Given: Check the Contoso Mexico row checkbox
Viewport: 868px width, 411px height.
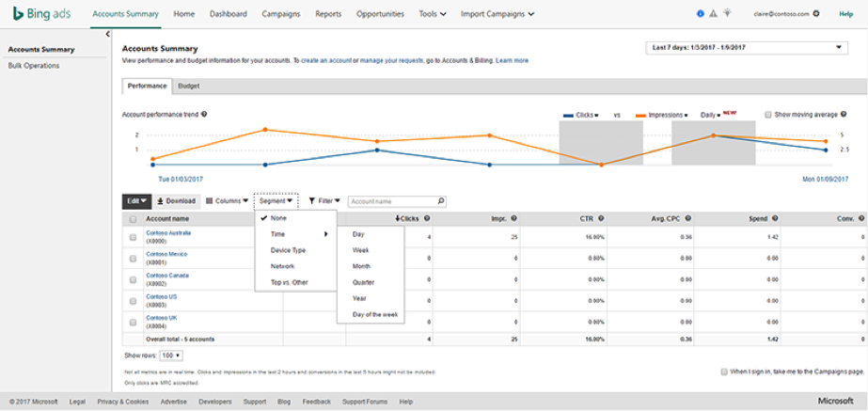Looking at the screenshot, I should (133, 258).
